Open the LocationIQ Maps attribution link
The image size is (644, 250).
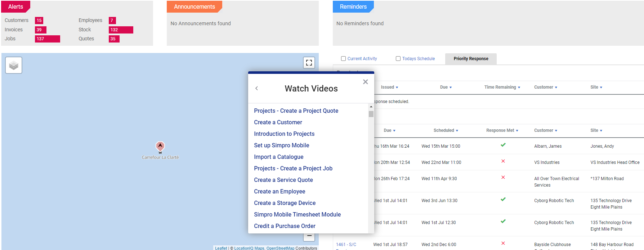249,248
